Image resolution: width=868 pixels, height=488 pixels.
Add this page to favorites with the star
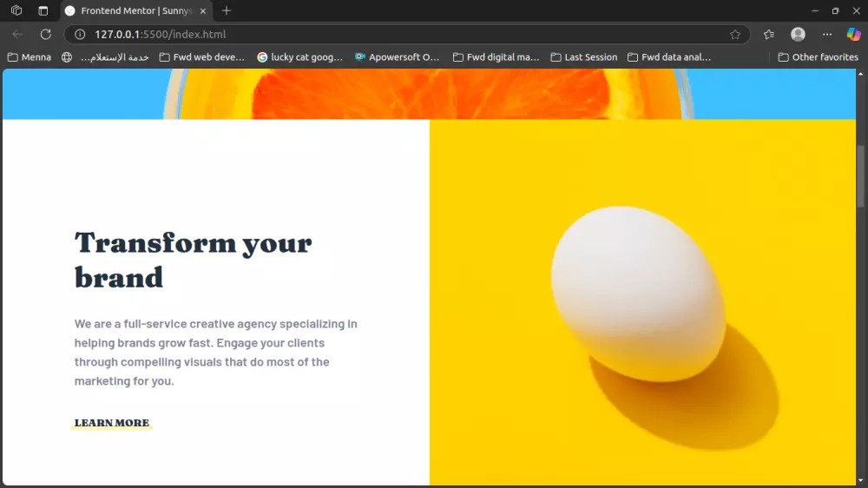coord(734,35)
